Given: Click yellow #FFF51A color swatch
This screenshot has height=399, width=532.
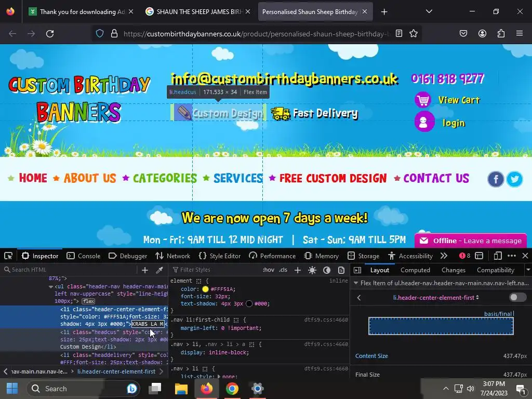Looking at the screenshot, I should (205, 289).
